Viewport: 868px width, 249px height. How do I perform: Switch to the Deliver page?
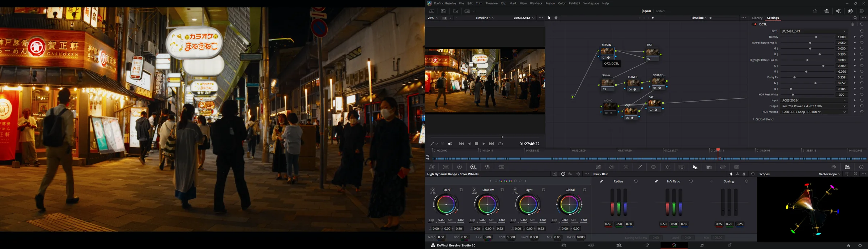pos(730,245)
